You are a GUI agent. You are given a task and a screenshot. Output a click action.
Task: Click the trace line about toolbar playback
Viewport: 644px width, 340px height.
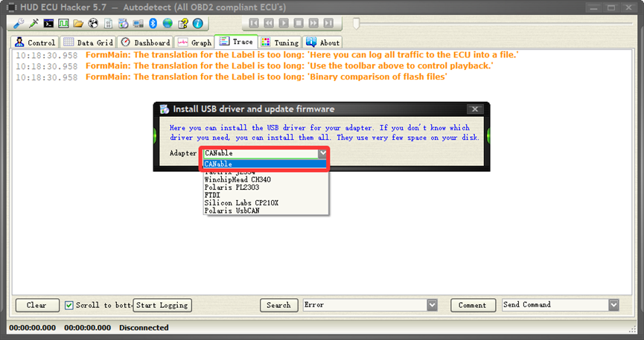coord(290,66)
